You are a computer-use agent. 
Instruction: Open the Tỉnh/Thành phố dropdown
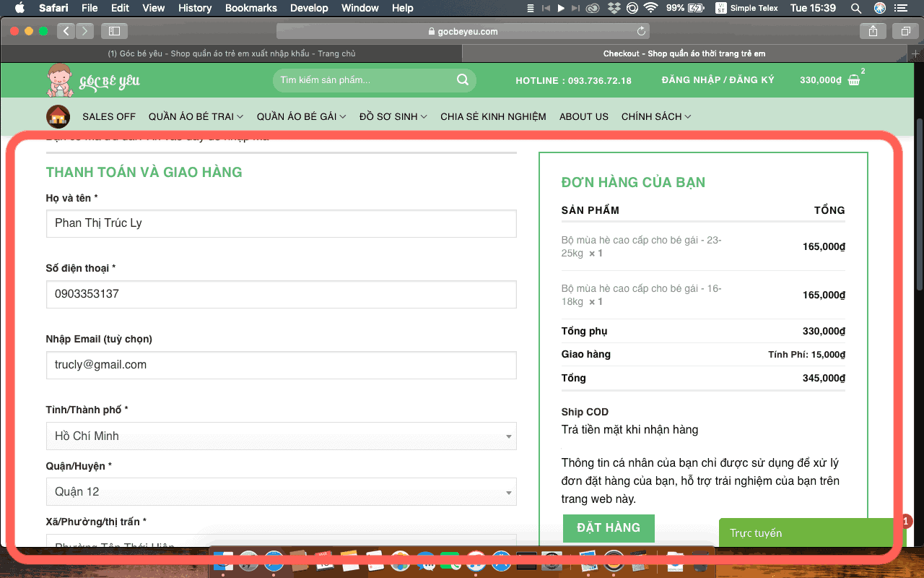(x=281, y=436)
